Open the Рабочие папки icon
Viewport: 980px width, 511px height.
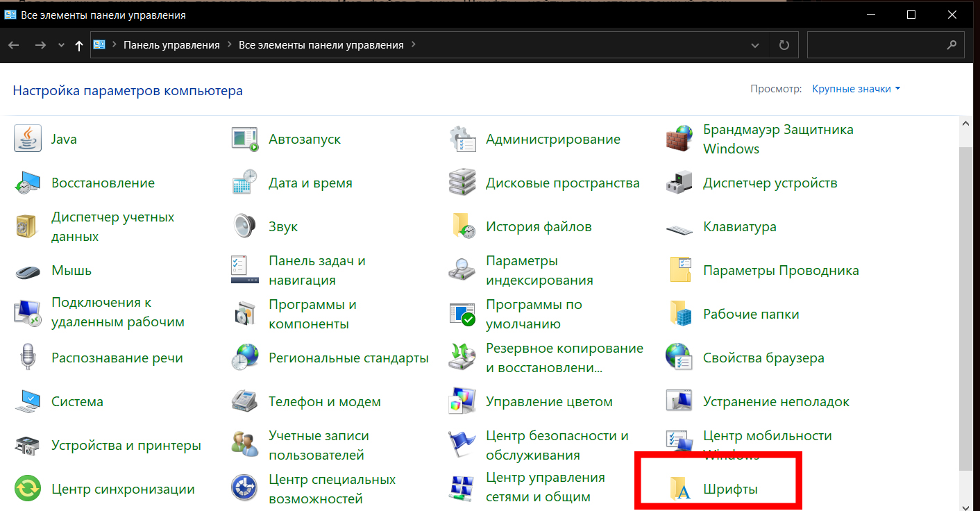coord(679,314)
